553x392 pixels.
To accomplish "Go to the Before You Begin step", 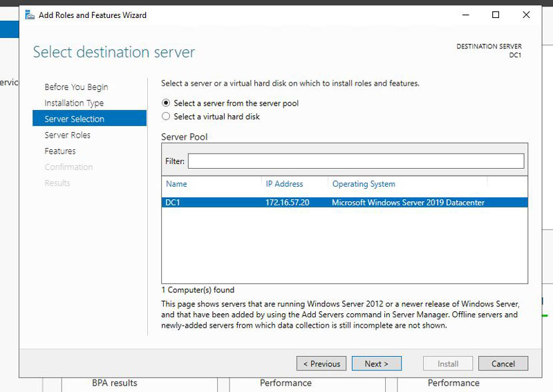I will click(76, 87).
